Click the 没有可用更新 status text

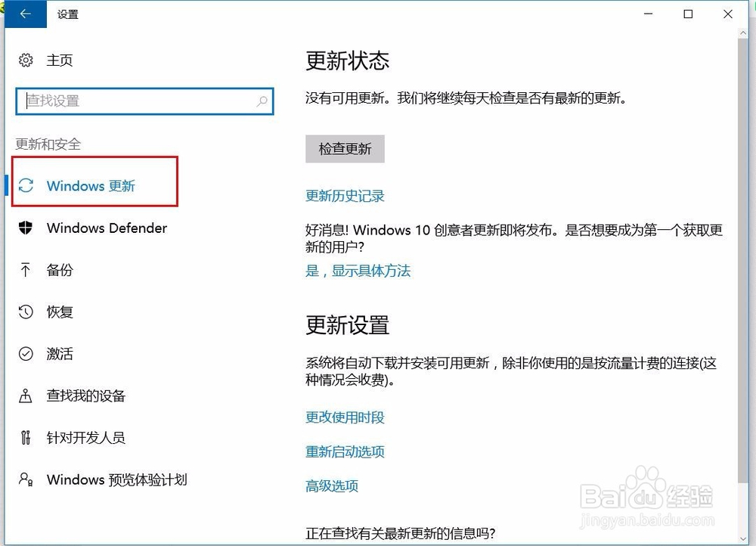point(466,98)
